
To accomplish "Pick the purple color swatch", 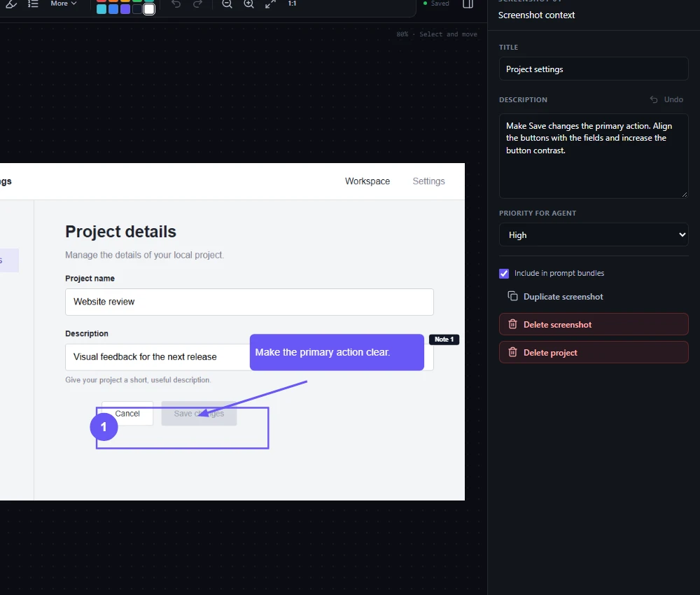I will click(x=125, y=9).
